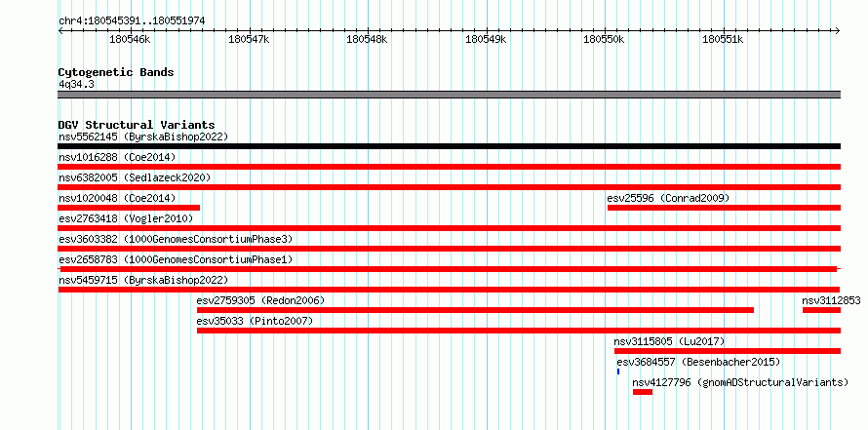The height and width of the screenshot is (430, 868).
Task: Click the esv2759305 (Redon2006) label
Action: [x=260, y=300]
